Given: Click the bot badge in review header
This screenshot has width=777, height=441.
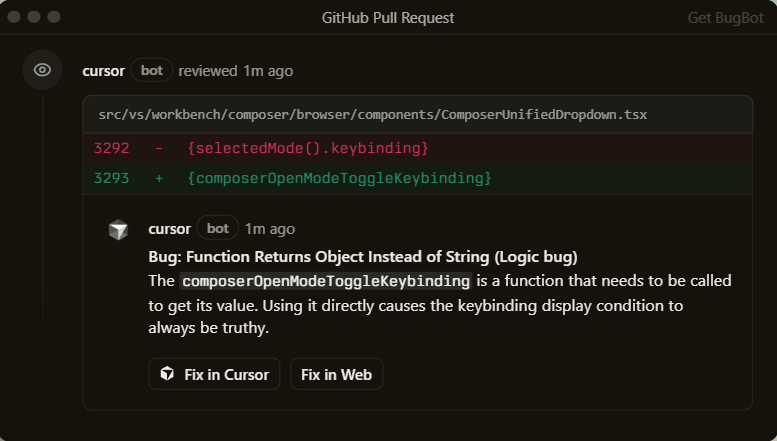Looking at the screenshot, I should tap(152, 71).
